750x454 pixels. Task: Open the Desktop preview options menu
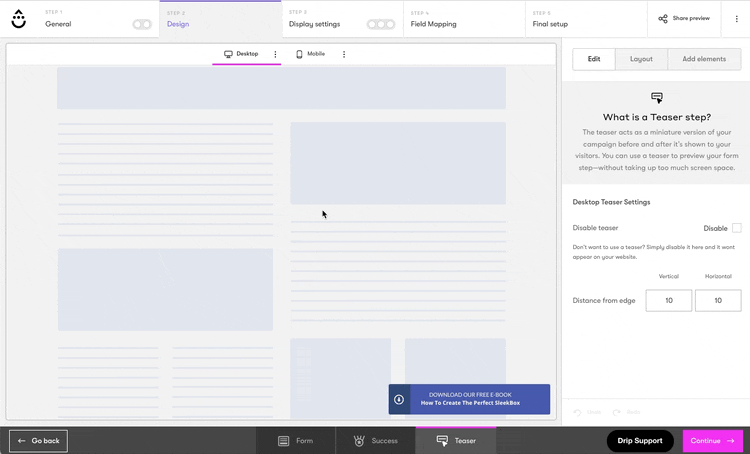(275, 54)
